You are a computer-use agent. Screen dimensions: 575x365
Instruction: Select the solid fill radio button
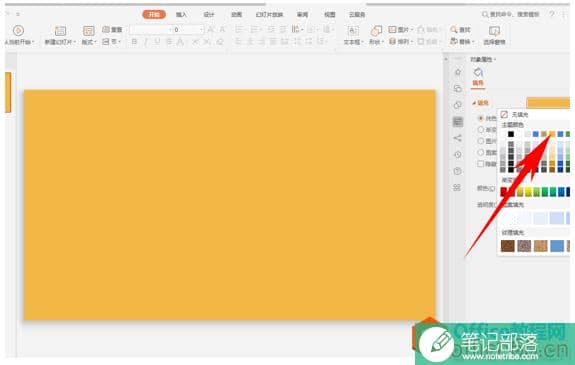481,118
